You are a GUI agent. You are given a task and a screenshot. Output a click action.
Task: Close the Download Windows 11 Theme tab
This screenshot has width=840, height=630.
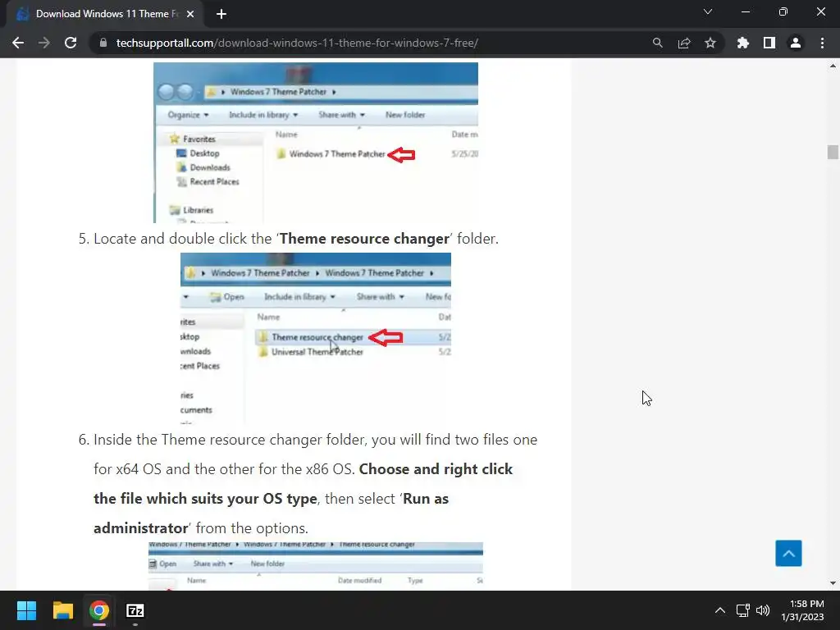click(x=190, y=14)
